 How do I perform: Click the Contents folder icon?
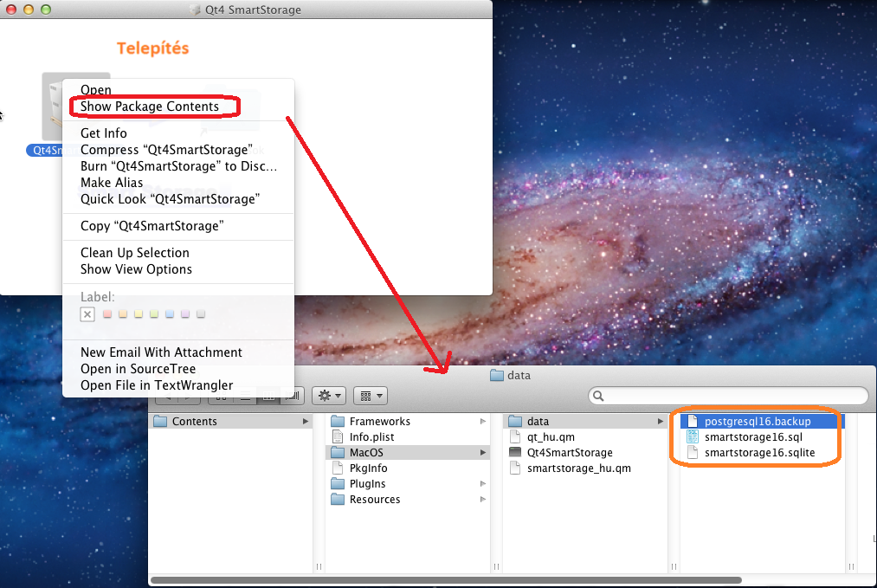160,421
